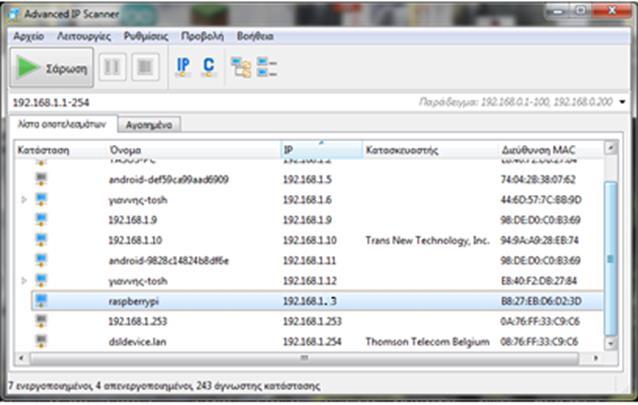This screenshot has width=638, height=405.
Task: Click the blue IP toolbar icon
Action: (x=183, y=67)
